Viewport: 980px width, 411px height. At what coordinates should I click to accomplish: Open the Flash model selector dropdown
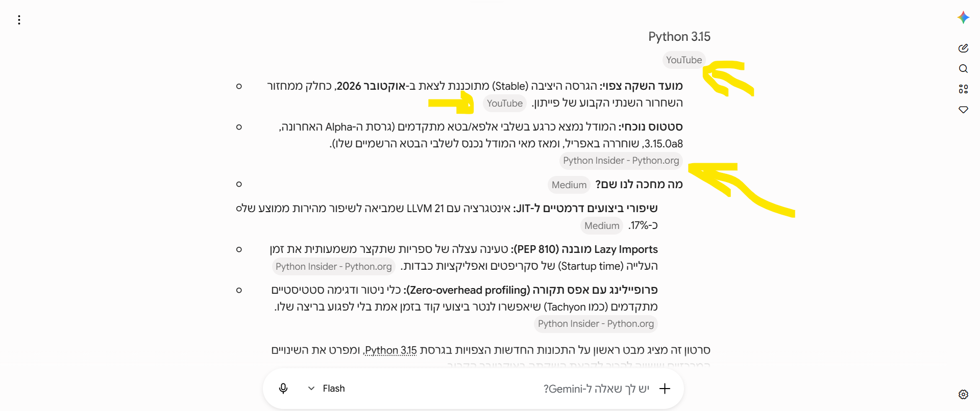coord(327,389)
